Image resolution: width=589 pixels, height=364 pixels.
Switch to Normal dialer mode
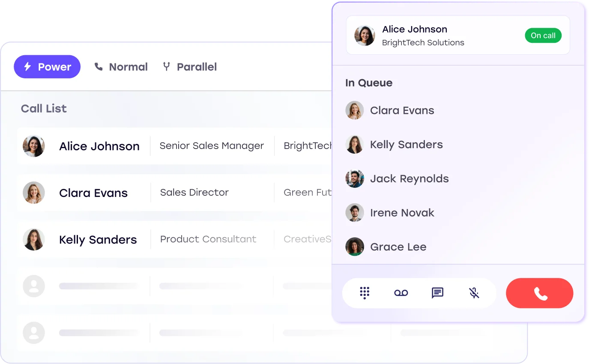pos(121,67)
